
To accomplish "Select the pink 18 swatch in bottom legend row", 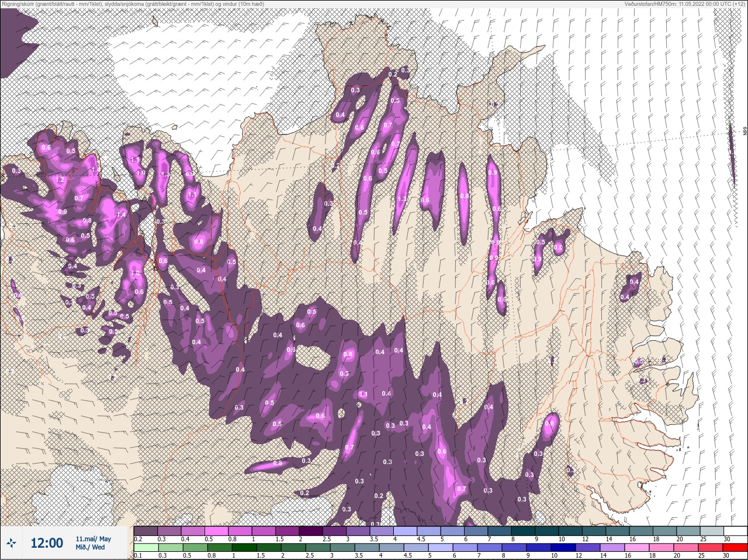I will (x=661, y=547).
